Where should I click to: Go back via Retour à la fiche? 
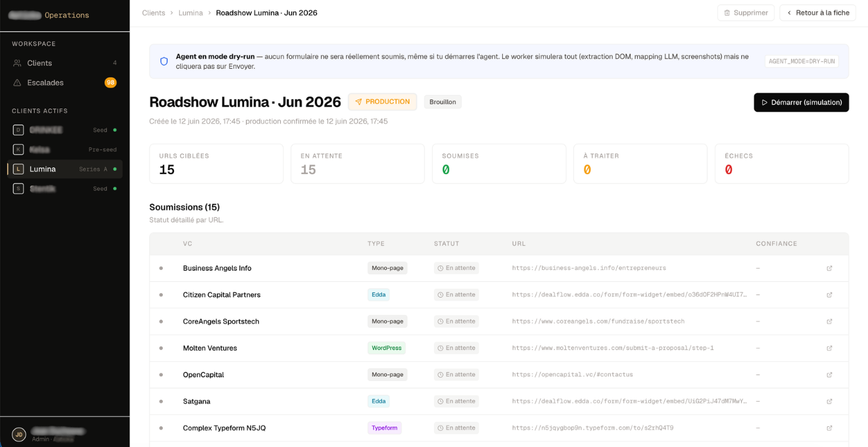click(x=818, y=13)
